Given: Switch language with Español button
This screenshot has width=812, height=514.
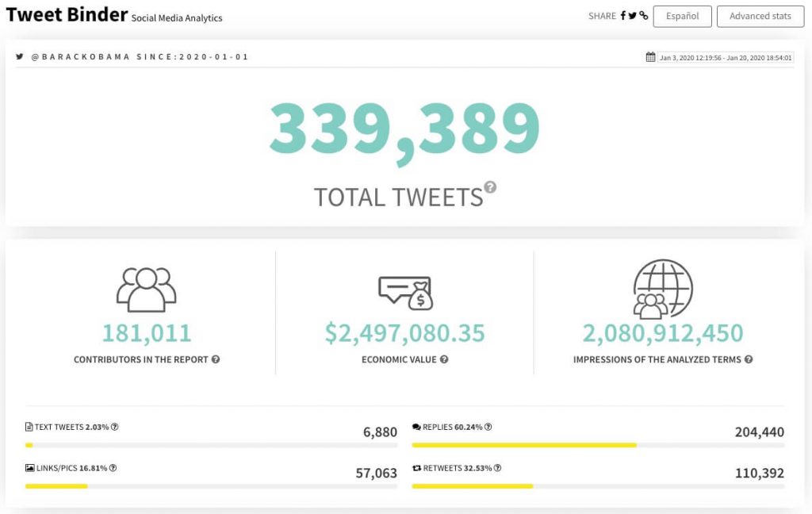Looking at the screenshot, I should pyautogui.click(x=682, y=16).
